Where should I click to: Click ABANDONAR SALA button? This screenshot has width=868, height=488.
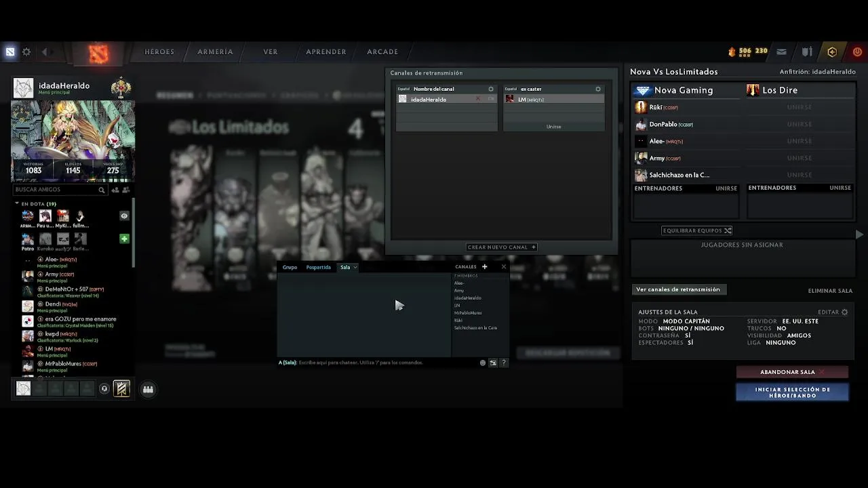[792, 372]
